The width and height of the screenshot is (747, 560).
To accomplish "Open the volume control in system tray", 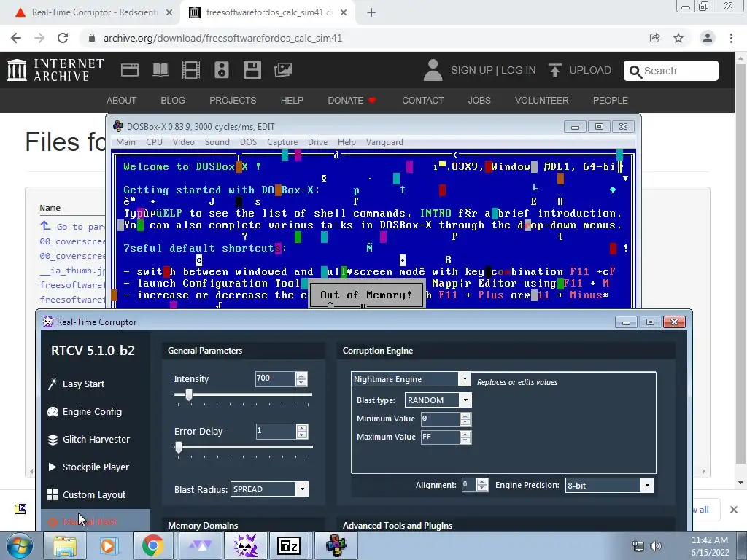I will [656, 546].
